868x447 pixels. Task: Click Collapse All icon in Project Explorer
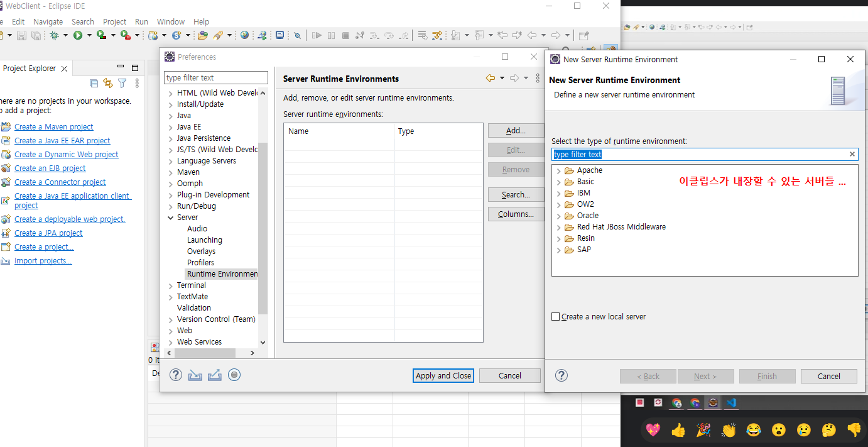[x=94, y=83]
